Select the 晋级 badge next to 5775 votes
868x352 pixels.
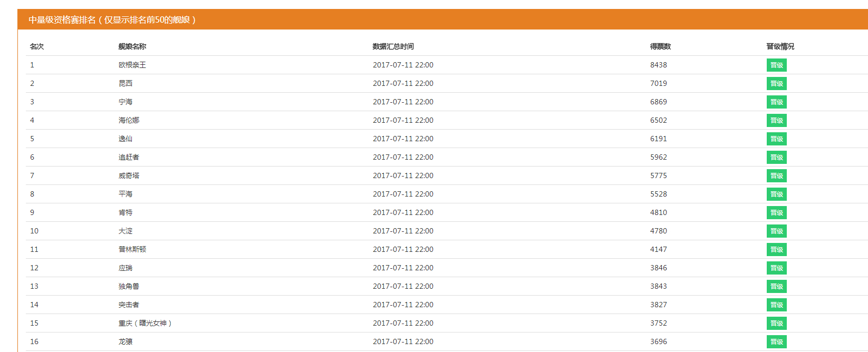(x=776, y=175)
